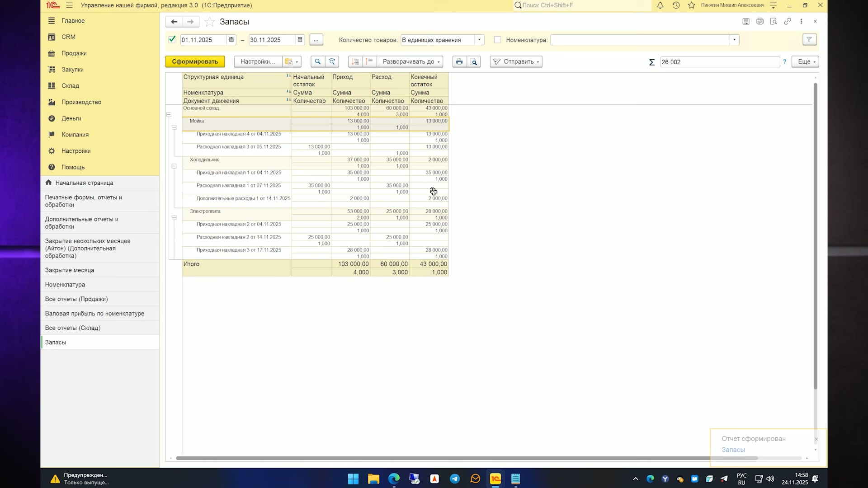Collapse the Мойка group
Viewport: 868px width, 488px height.
(x=174, y=128)
